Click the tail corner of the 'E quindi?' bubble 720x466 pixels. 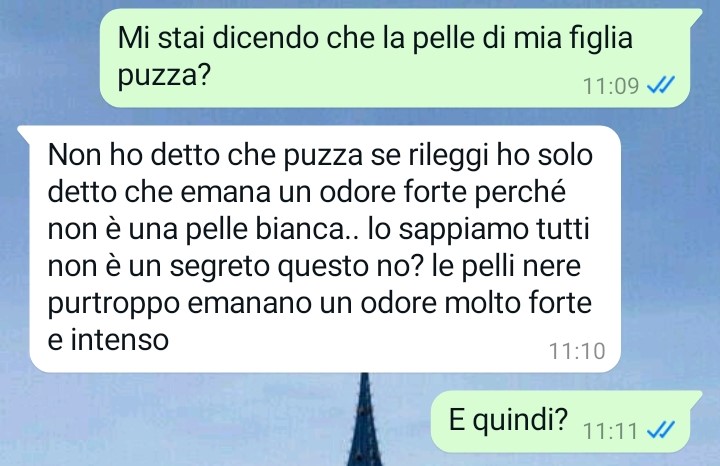click(696, 396)
